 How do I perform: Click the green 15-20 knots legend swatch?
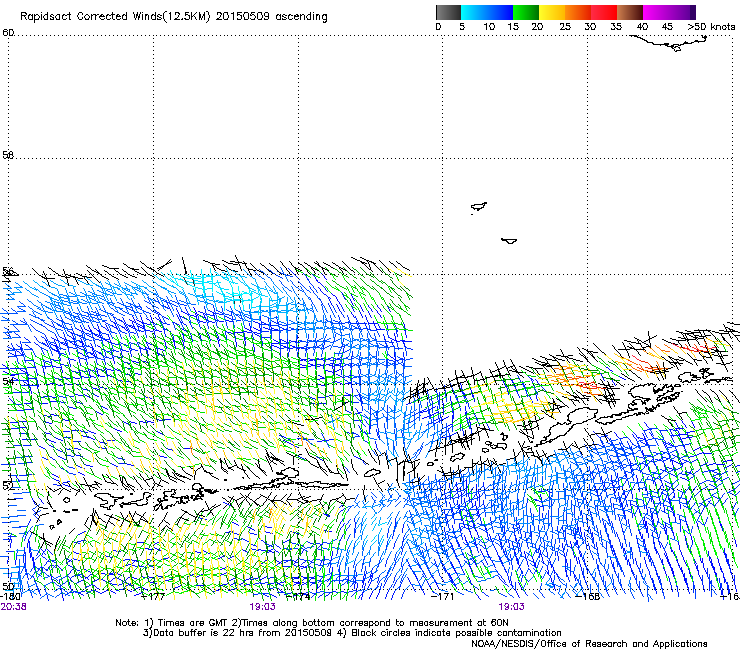click(x=526, y=12)
